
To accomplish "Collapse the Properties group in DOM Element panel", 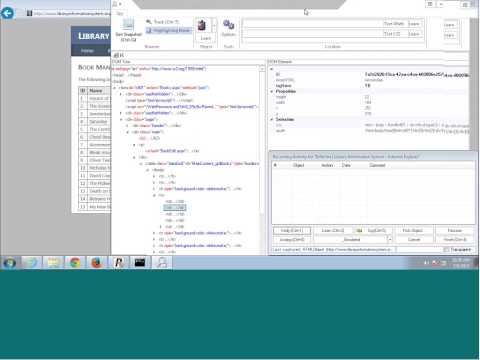I will (272, 91).
